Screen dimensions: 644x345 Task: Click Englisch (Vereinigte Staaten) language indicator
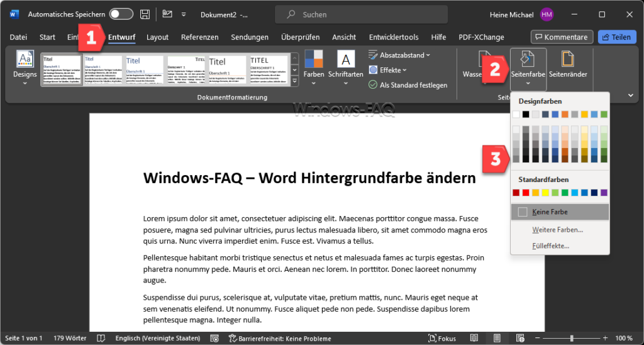[x=158, y=339]
